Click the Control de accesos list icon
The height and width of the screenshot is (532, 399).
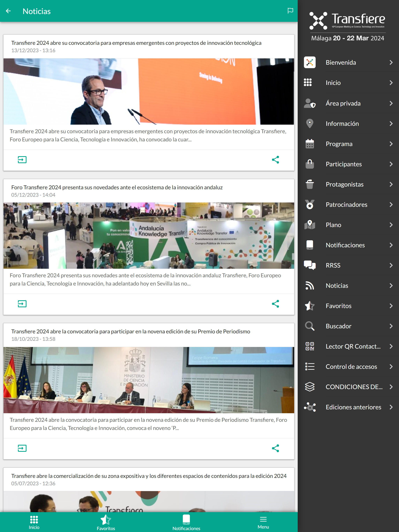click(310, 366)
